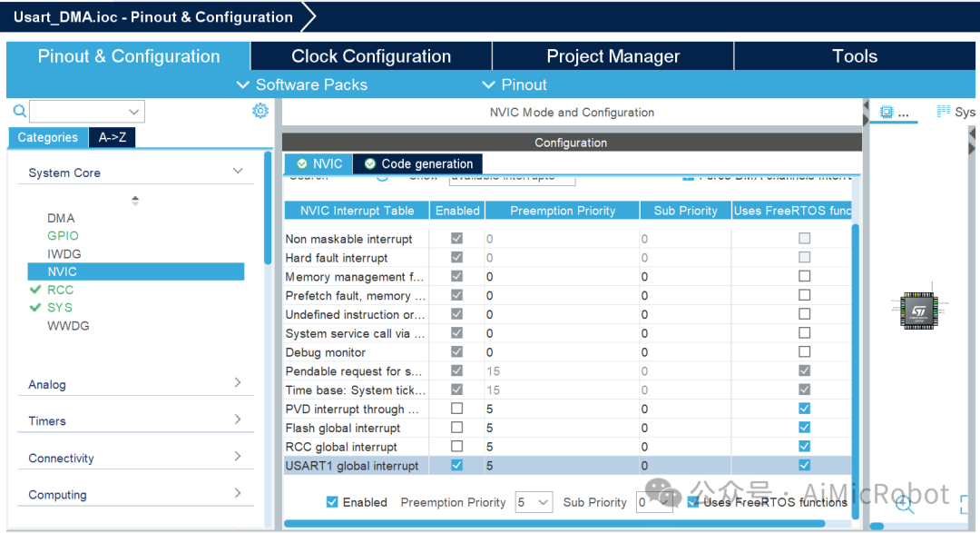Switch to the Categories tab
The width and height of the screenshot is (980, 533).
click(x=47, y=138)
